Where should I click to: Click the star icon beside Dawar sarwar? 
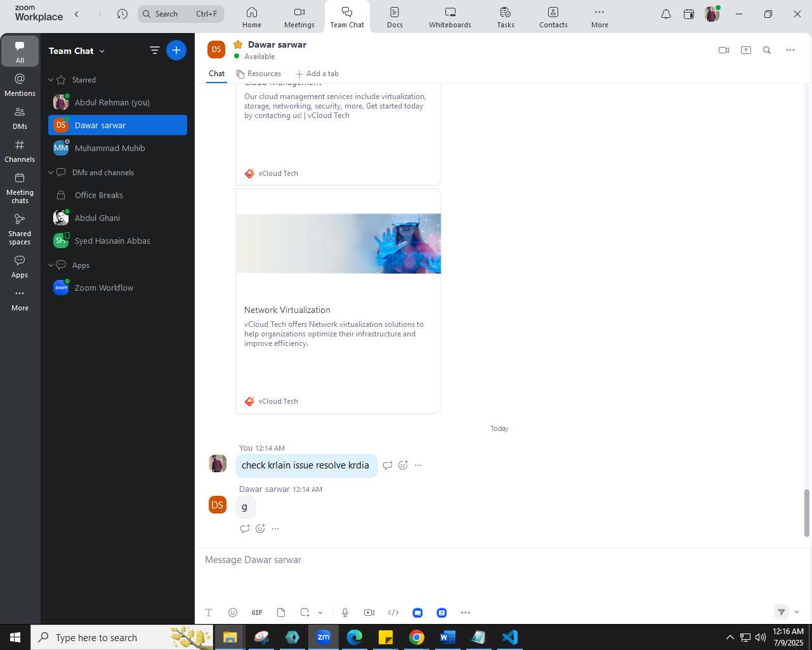[238, 44]
